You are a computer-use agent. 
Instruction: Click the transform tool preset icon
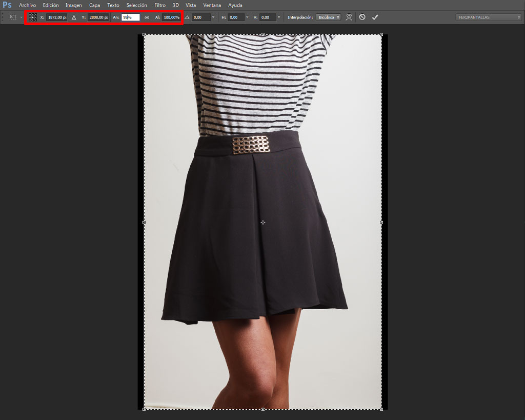click(x=13, y=17)
